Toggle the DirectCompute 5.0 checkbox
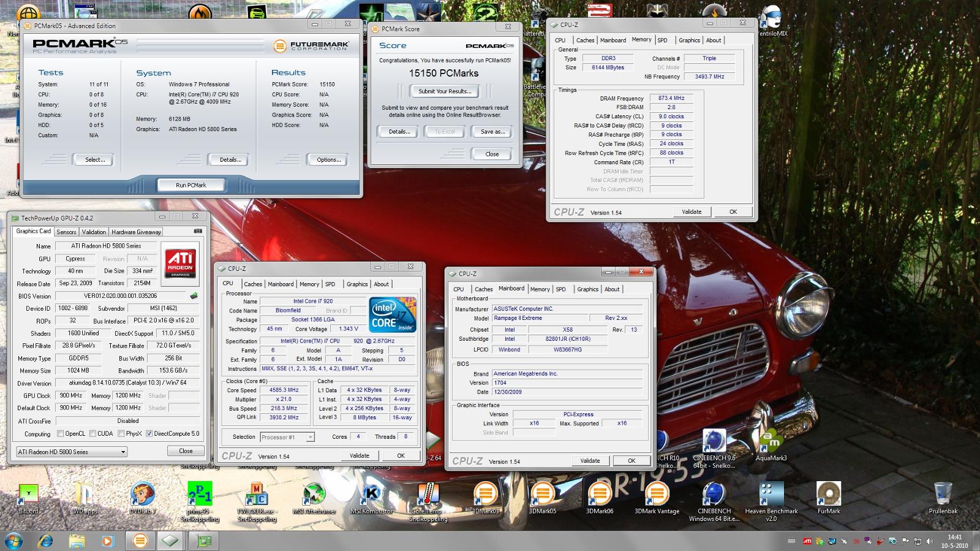The width and height of the screenshot is (980, 551). (149, 433)
